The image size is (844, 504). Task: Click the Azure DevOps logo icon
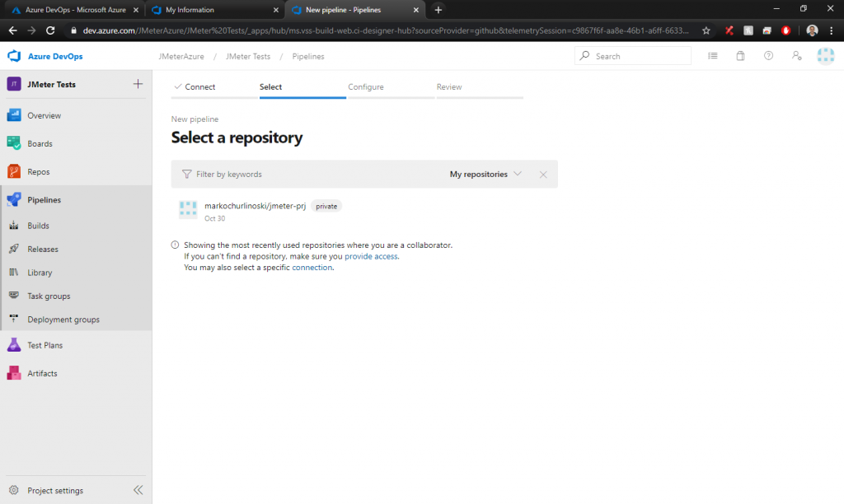(14, 56)
